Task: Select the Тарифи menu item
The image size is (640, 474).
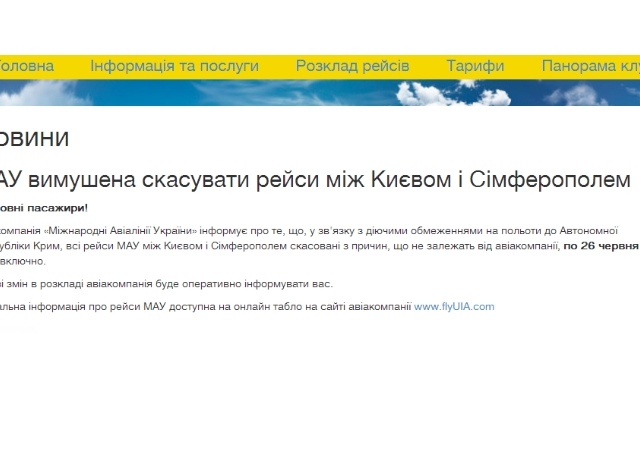Action: [x=475, y=66]
